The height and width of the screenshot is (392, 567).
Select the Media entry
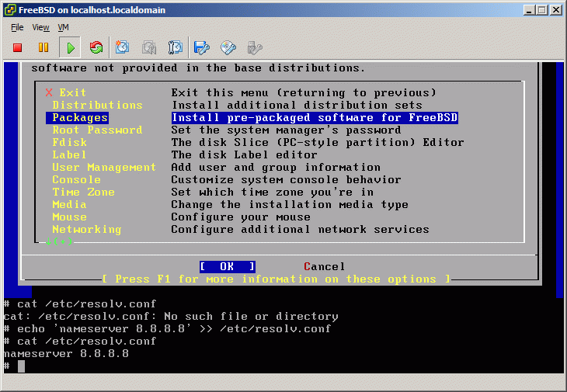(x=69, y=204)
